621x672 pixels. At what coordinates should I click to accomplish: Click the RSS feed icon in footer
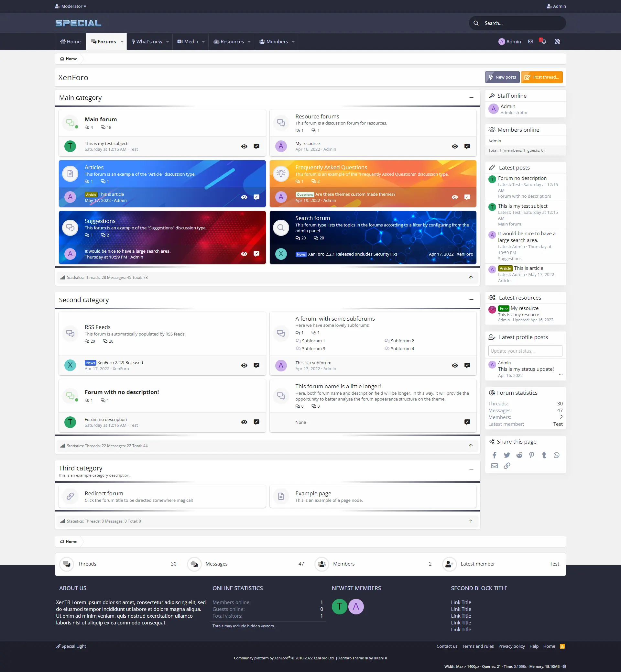pos(562,646)
